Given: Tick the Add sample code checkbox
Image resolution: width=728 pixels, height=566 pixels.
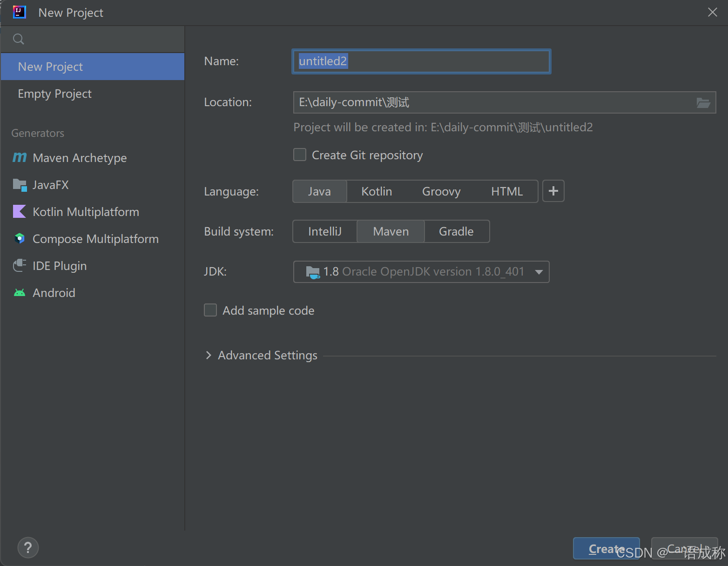Looking at the screenshot, I should (x=210, y=310).
